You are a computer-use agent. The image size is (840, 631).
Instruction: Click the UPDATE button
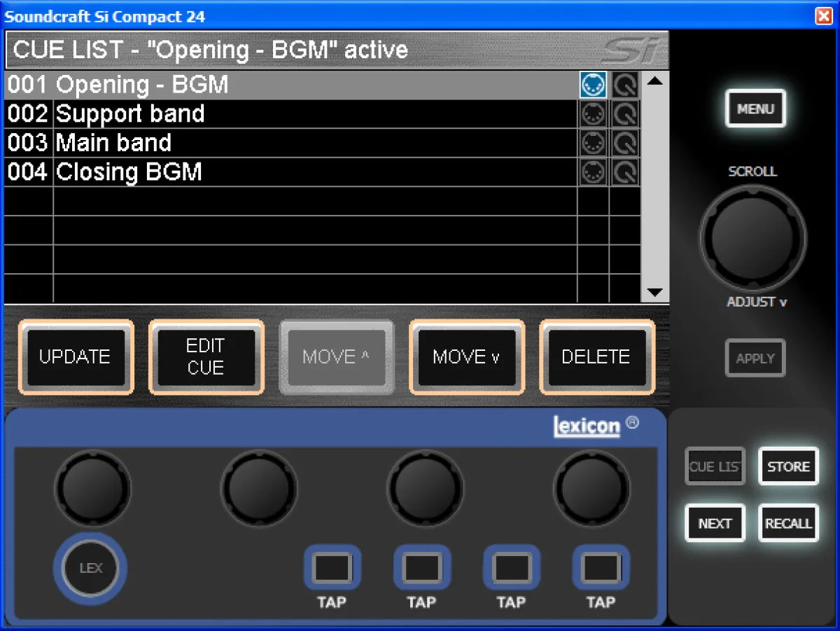click(x=75, y=356)
